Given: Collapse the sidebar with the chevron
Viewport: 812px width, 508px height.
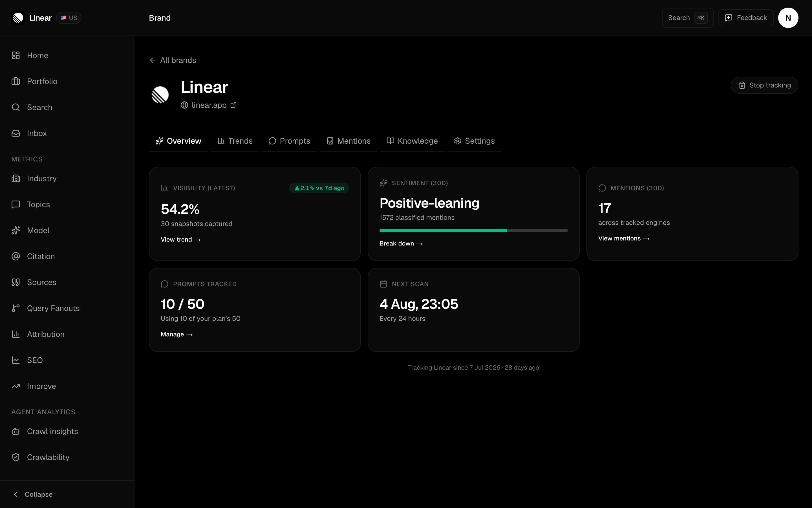Looking at the screenshot, I should pos(16,494).
